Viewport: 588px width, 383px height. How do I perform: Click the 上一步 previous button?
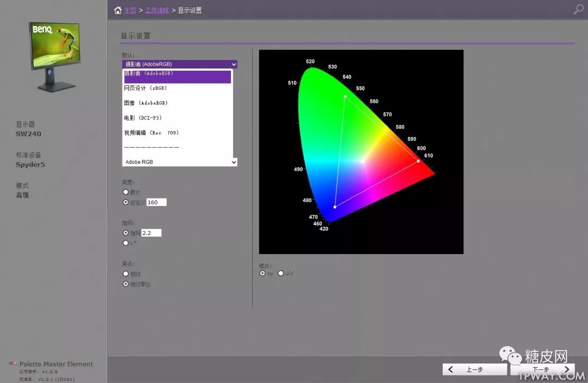474,369
